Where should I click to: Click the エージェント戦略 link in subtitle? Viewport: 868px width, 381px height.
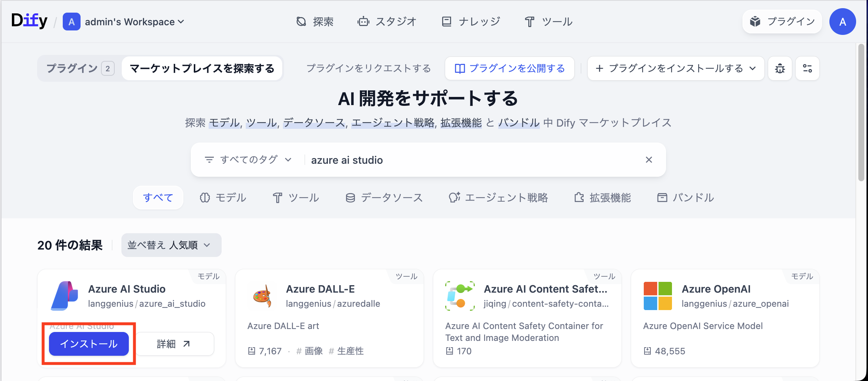[393, 123]
